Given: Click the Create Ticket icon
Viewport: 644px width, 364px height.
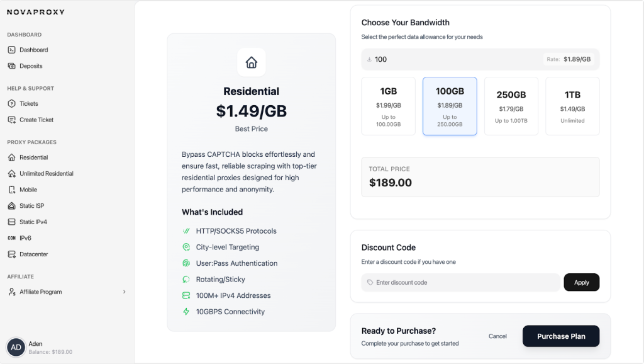Looking at the screenshot, I should 11,120.
